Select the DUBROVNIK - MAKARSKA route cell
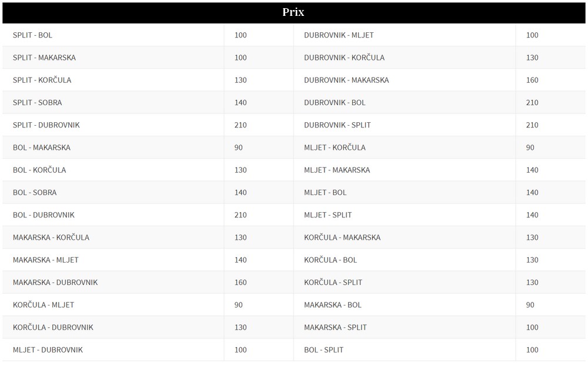The image size is (588, 366). (405, 80)
